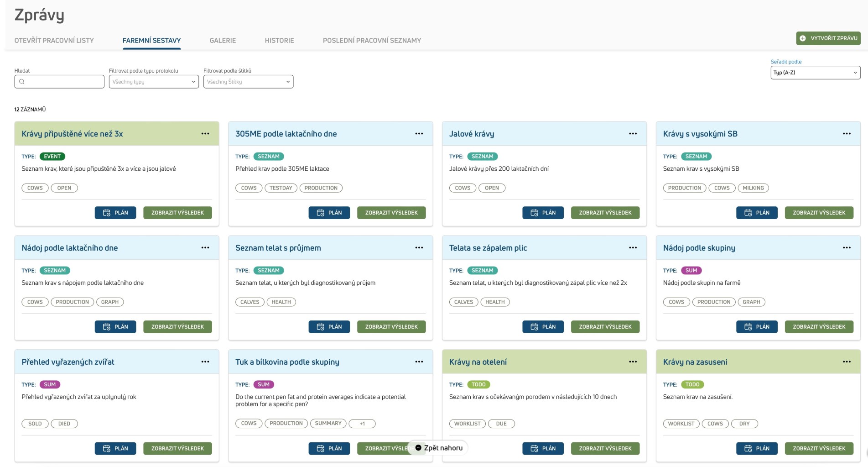Image resolution: width=868 pixels, height=467 pixels.
Task: Switch to Otevřít pracovní listy tab
Action: coord(54,41)
